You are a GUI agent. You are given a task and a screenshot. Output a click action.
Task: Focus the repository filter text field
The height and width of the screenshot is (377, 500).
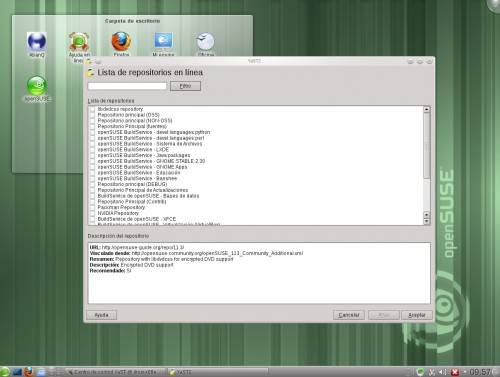[127, 86]
